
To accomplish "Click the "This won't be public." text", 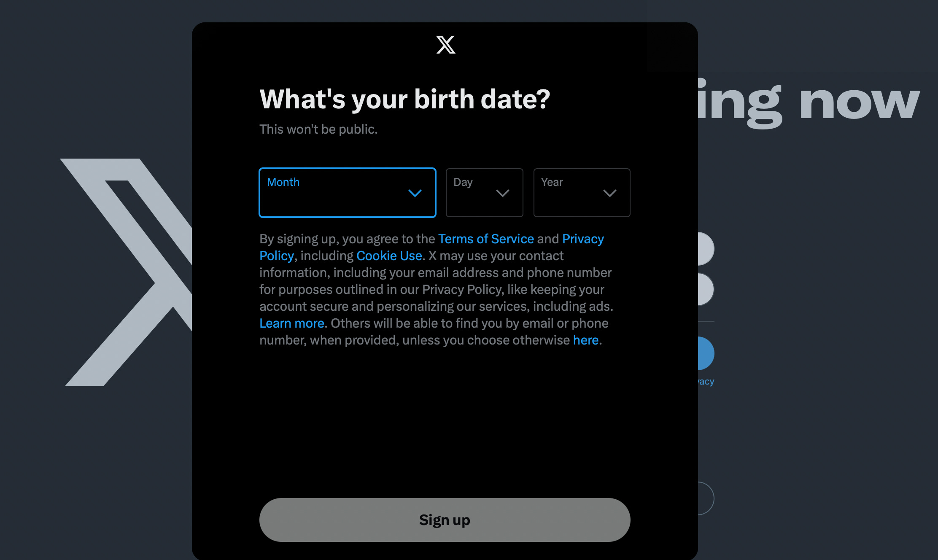I will [x=318, y=129].
